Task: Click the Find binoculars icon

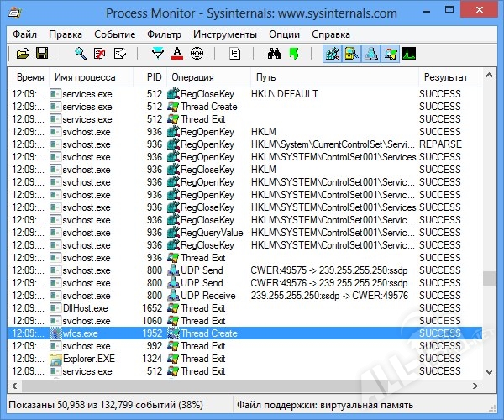Action: [x=273, y=54]
